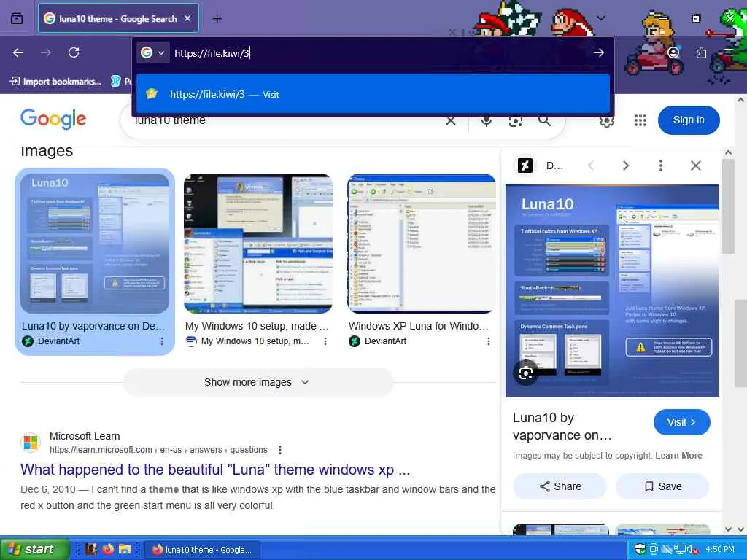Search by image with Google Lens

pos(516,120)
